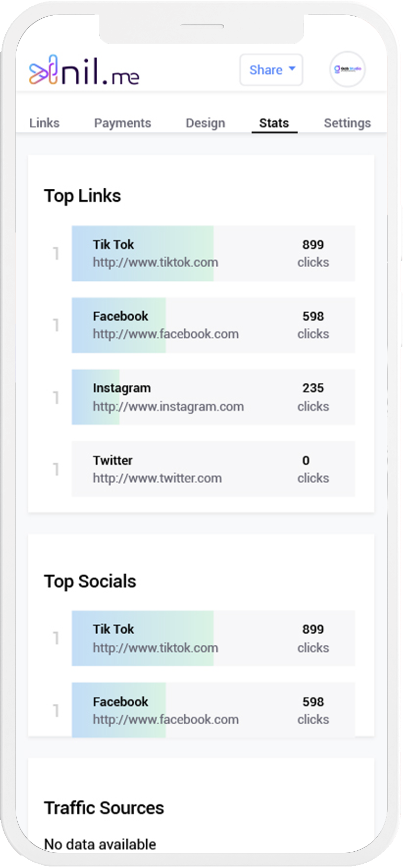Click the 899 clicks count in Top Links

pos(313,254)
